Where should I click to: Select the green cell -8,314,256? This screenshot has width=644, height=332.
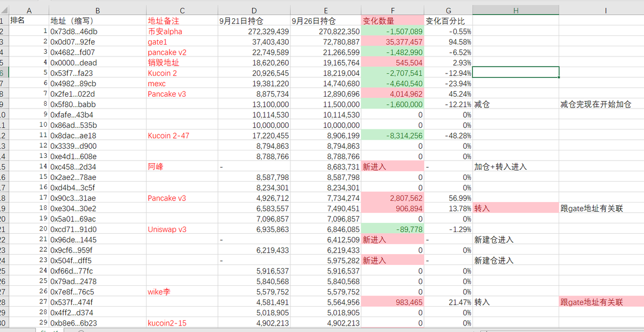pyautogui.click(x=393, y=135)
